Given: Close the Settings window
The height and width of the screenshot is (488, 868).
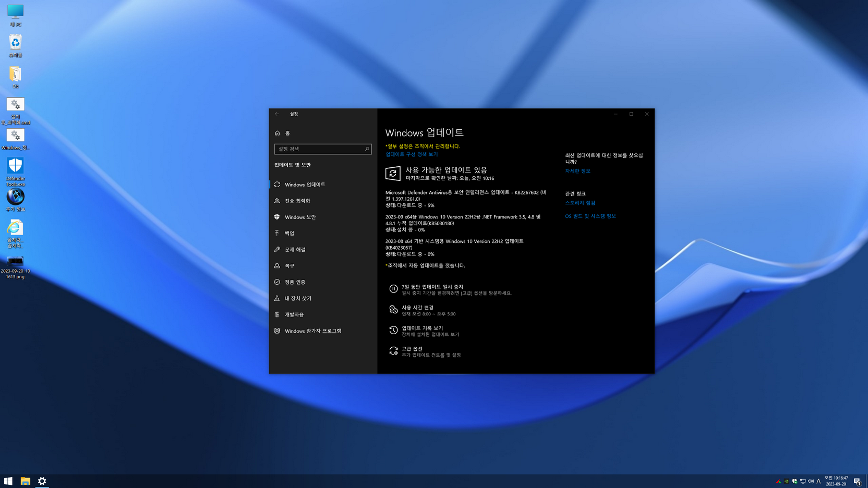Looking at the screenshot, I should click(x=647, y=114).
